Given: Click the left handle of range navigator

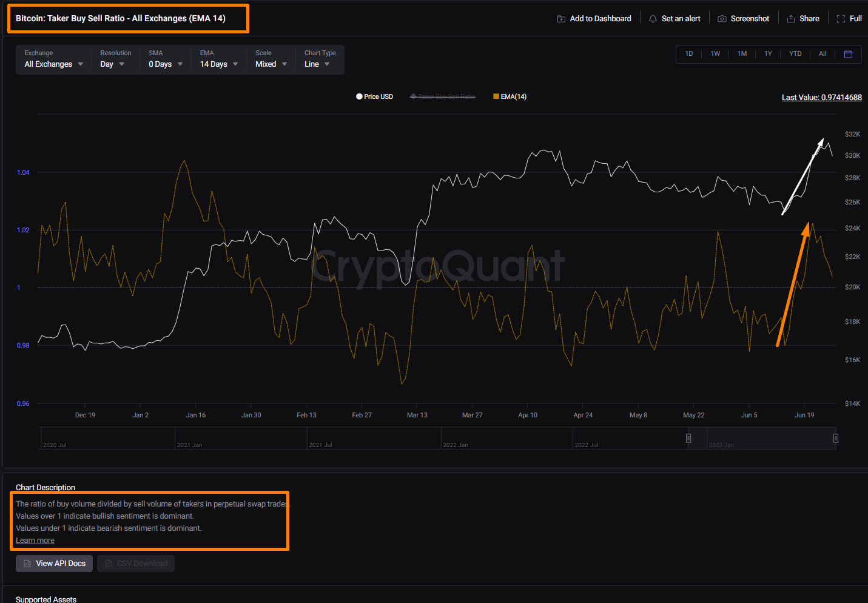Looking at the screenshot, I should 688,438.
